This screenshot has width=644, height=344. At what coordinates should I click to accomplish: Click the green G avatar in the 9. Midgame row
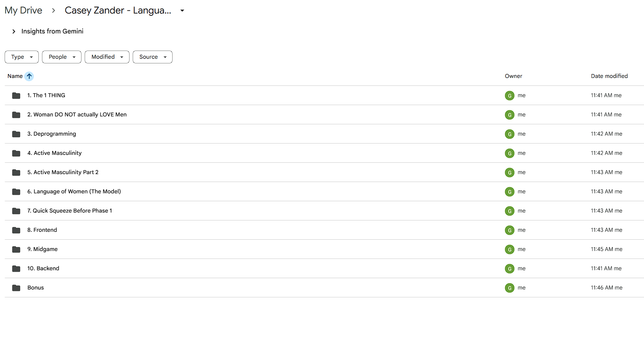(x=510, y=249)
